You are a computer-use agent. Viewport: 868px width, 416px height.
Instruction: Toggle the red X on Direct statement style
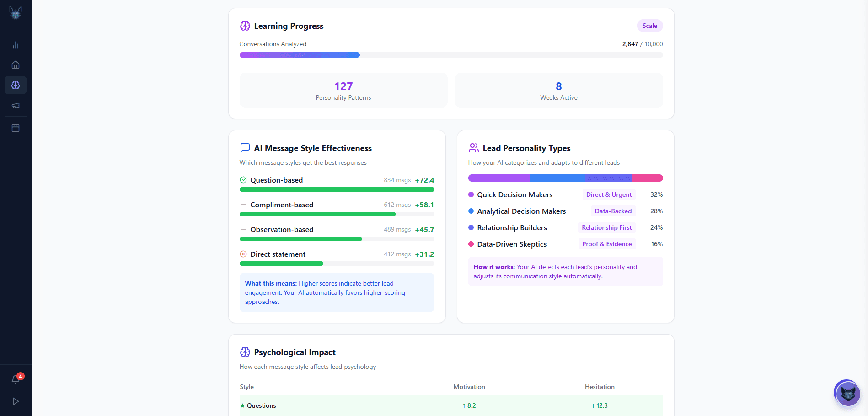coord(243,254)
